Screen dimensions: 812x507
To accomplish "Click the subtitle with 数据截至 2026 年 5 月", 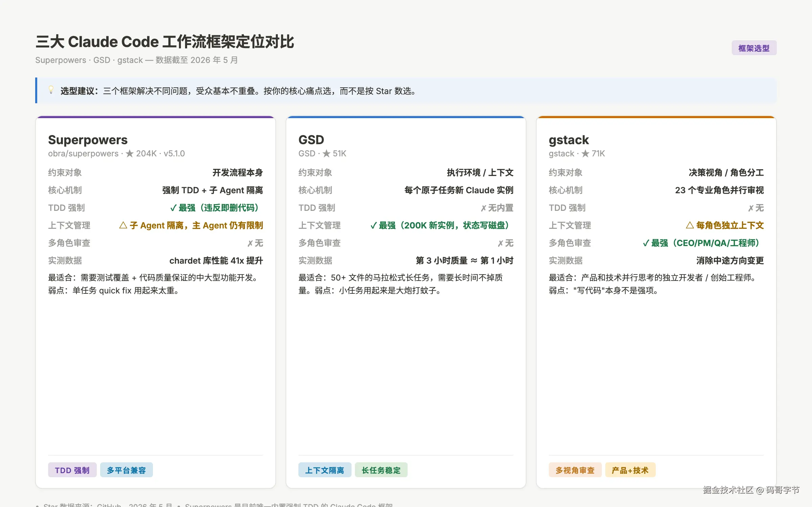I will coord(137,60).
